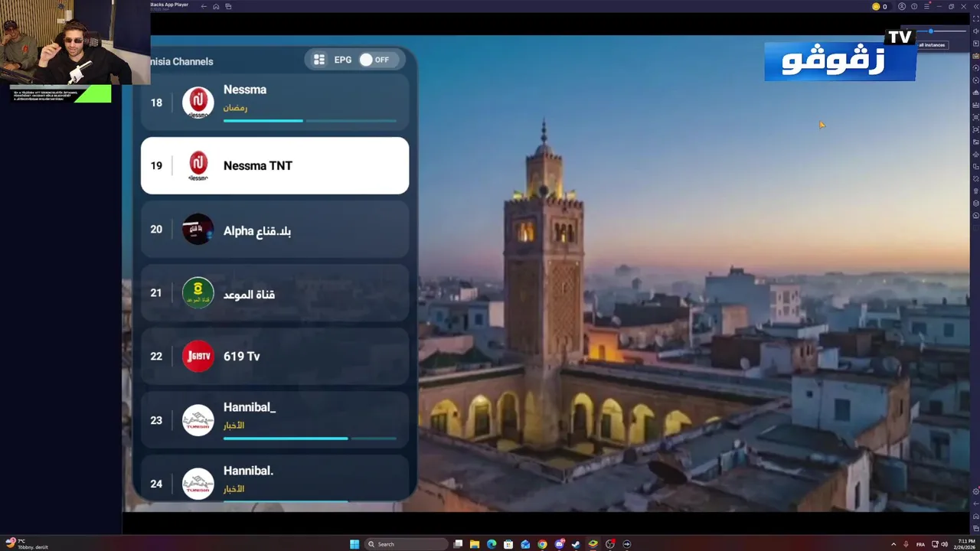Click the Hannibal logo in row 24
Image resolution: width=980 pixels, height=551 pixels.
198,484
